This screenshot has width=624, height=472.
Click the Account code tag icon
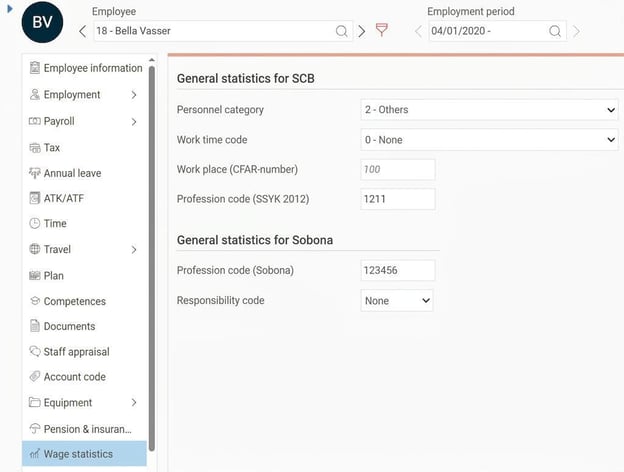[x=35, y=376]
